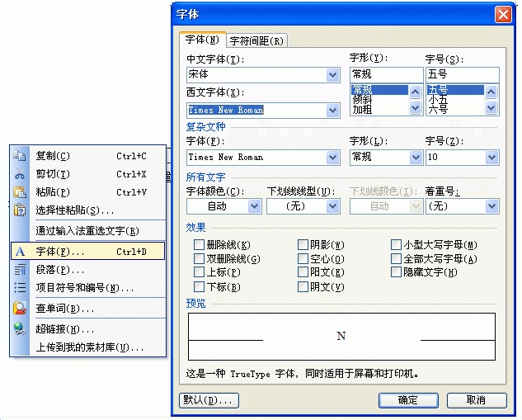This screenshot has height=420, width=522.
Task: Click the scissors Cut icon
Action: [x=21, y=174]
